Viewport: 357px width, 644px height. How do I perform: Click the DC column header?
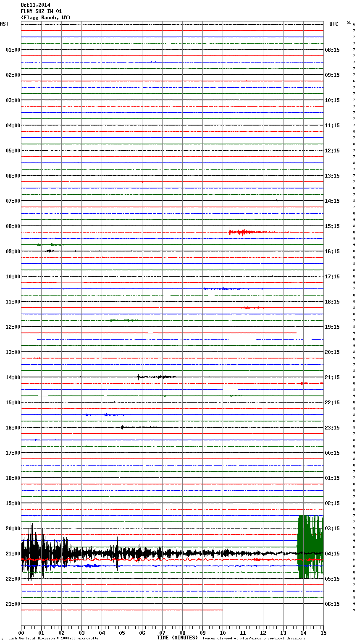349,23
